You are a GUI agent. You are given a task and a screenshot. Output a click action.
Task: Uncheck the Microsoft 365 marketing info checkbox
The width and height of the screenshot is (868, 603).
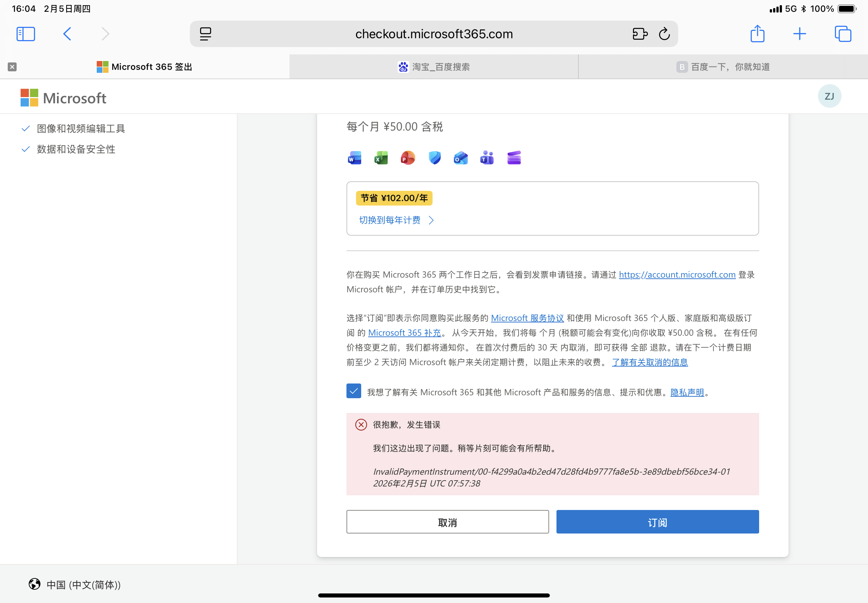pyautogui.click(x=354, y=391)
